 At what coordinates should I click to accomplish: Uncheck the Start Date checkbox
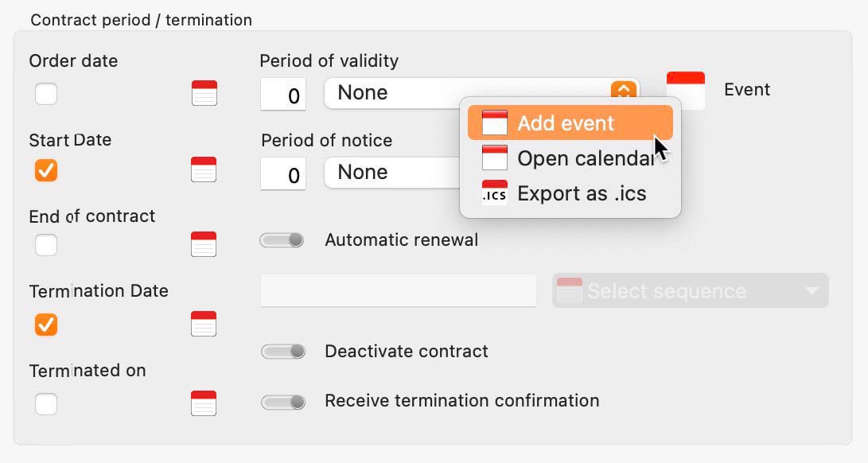click(46, 170)
